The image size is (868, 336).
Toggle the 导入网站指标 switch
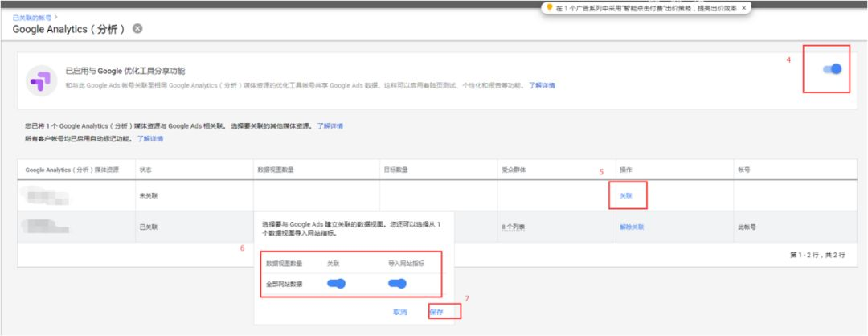click(x=397, y=284)
